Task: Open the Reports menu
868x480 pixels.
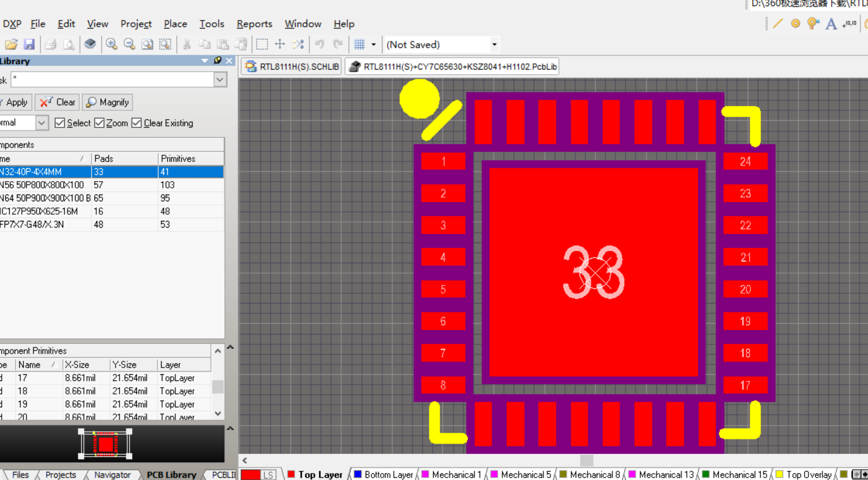Action: click(254, 24)
